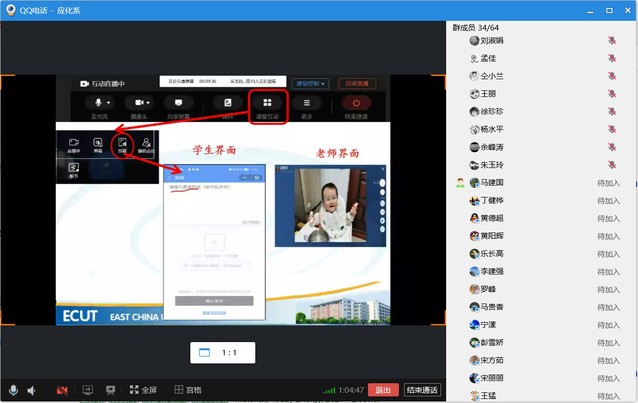Click the QQ penguin icon in title bar
Viewport: 638px width, 403px height.
coord(11,10)
